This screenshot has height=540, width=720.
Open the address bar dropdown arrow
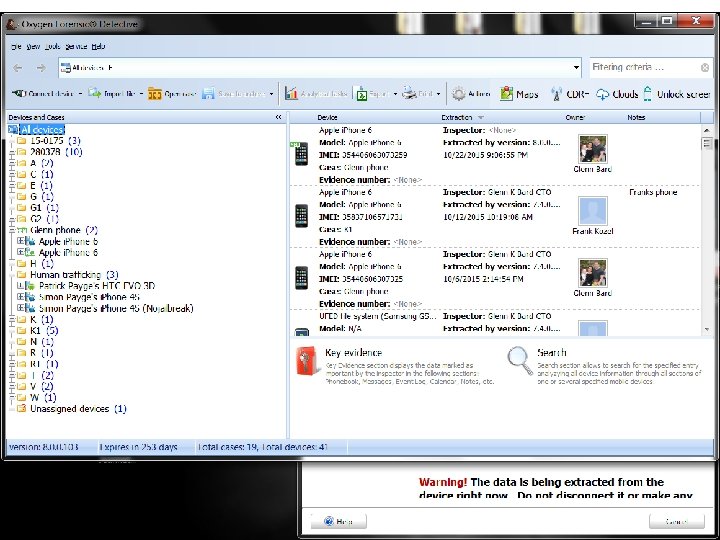(576, 68)
